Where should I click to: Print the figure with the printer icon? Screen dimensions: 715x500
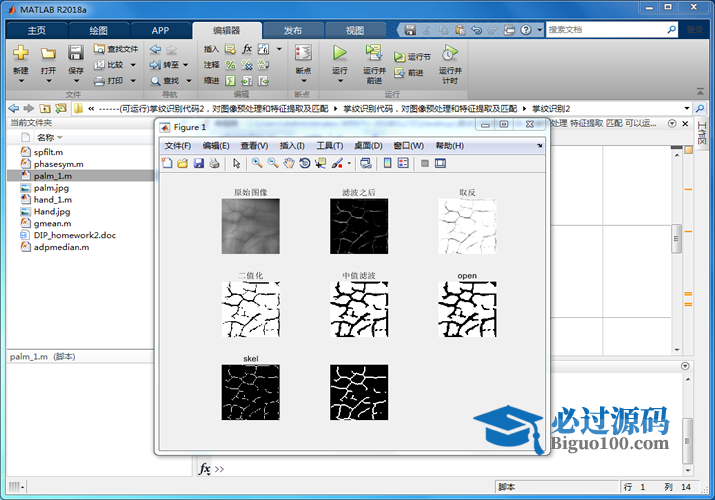click(x=215, y=163)
